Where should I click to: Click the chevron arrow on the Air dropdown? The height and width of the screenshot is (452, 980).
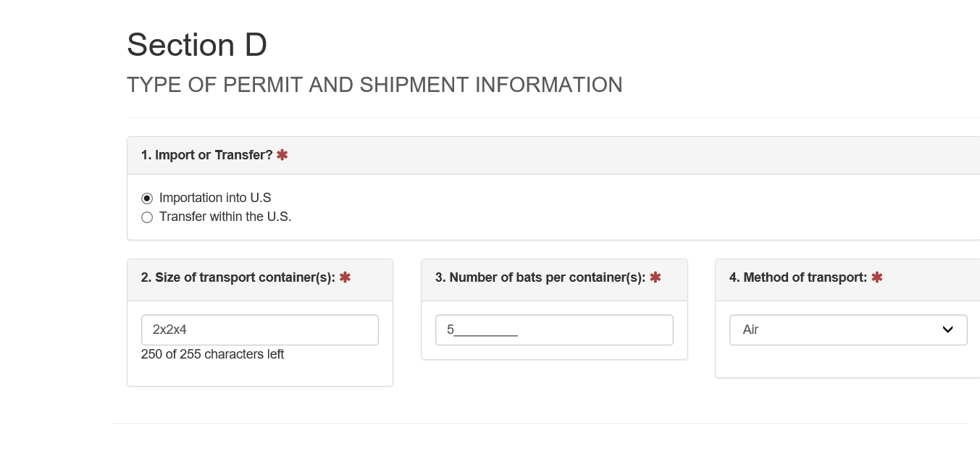point(947,330)
